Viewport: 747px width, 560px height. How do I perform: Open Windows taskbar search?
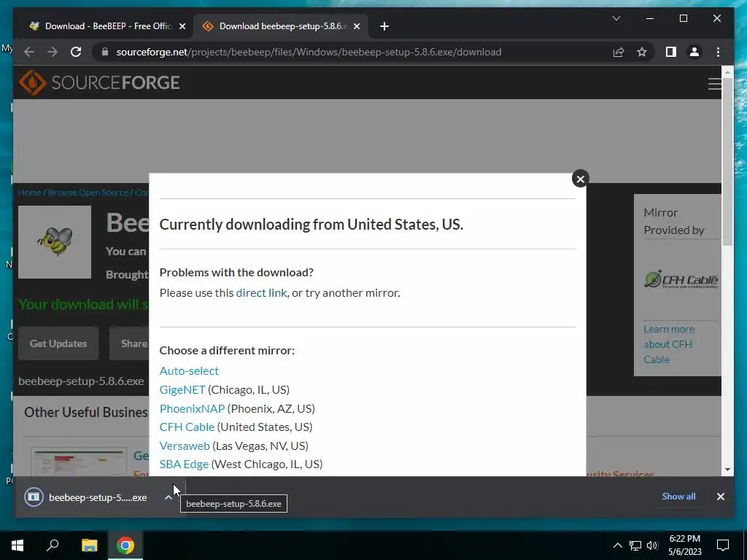(53, 545)
